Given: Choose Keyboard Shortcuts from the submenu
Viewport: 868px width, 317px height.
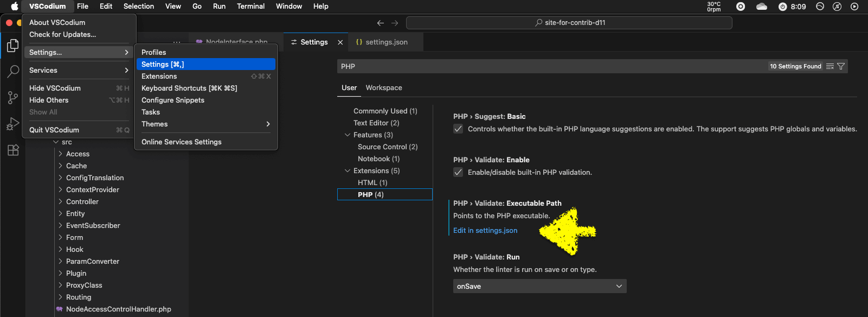Looking at the screenshot, I should point(206,88).
